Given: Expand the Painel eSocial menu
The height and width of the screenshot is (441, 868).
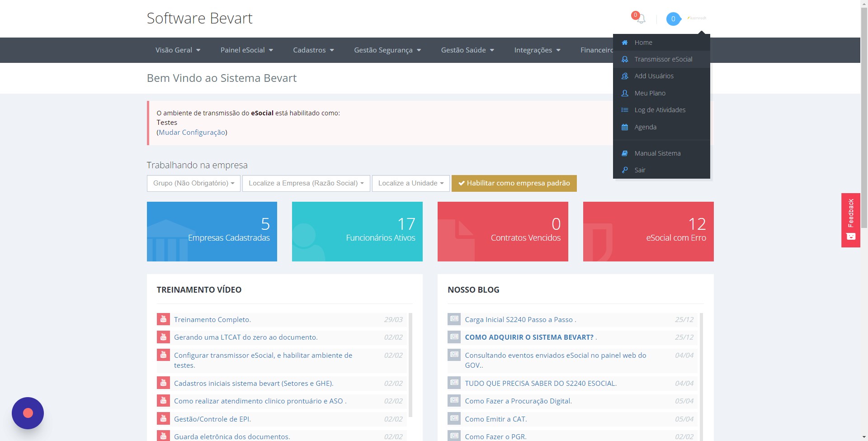Looking at the screenshot, I should tap(247, 50).
